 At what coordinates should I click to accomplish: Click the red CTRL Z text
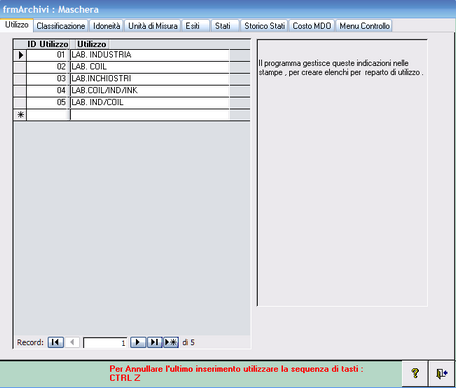pos(125,378)
